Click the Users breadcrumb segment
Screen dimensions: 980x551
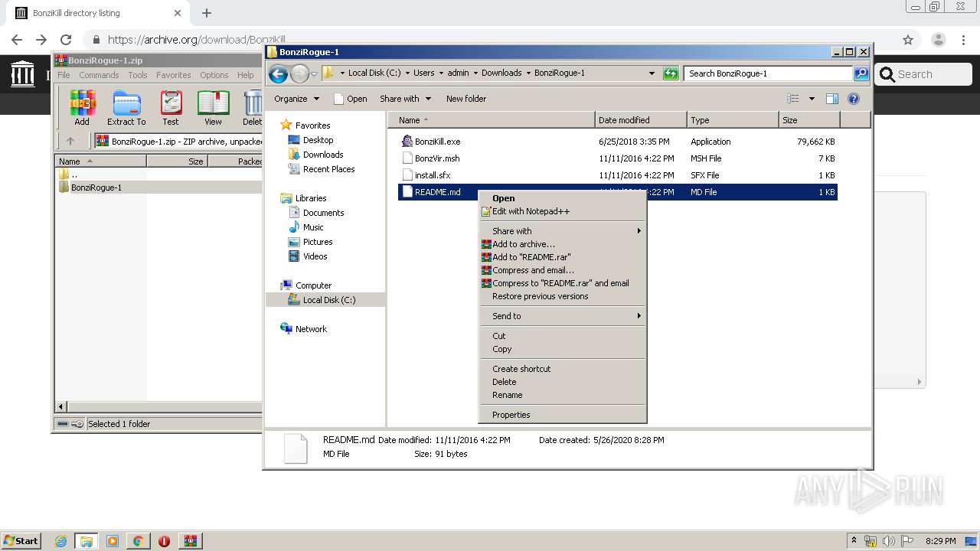point(424,73)
